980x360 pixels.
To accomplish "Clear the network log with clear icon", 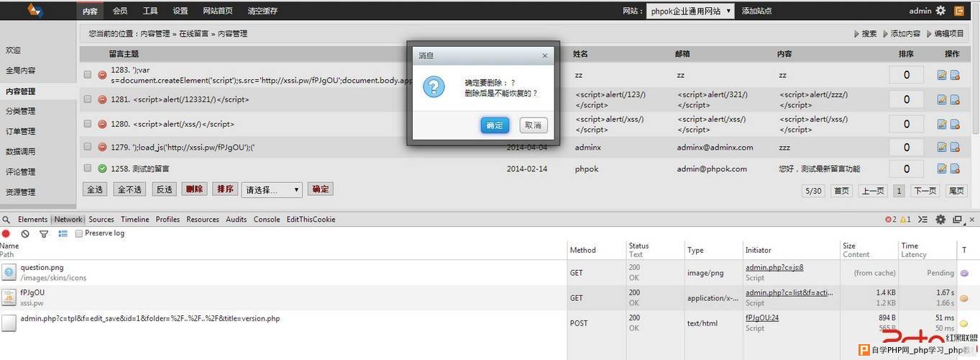I will [25, 233].
